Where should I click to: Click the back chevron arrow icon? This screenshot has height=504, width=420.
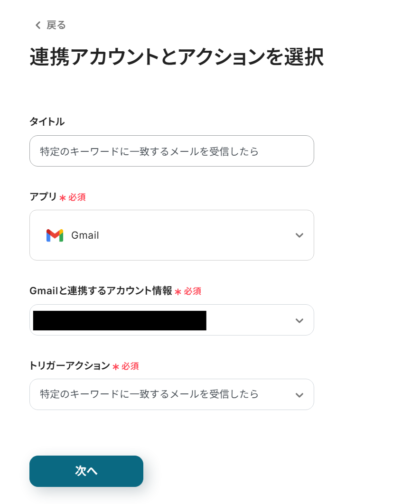click(38, 26)
